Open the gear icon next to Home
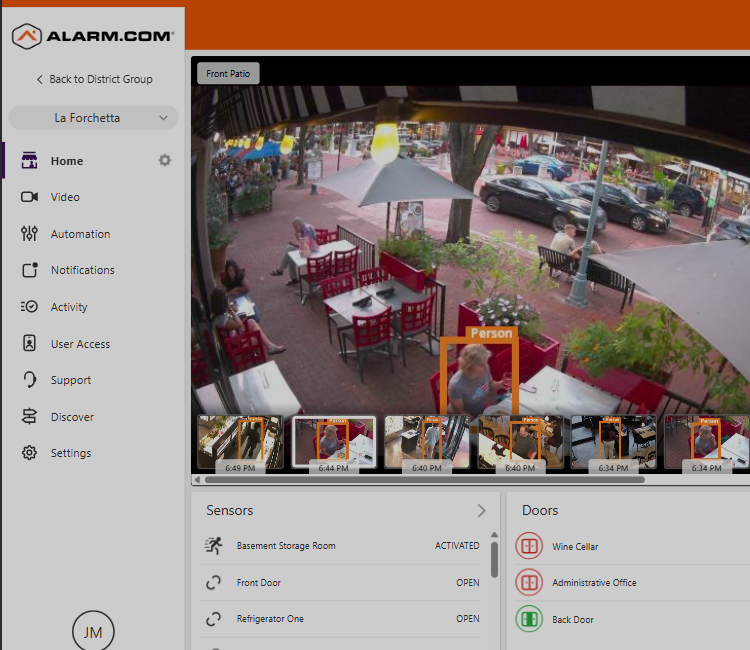The width and height of the screenshot is (750, 650). tap(165, 160)
